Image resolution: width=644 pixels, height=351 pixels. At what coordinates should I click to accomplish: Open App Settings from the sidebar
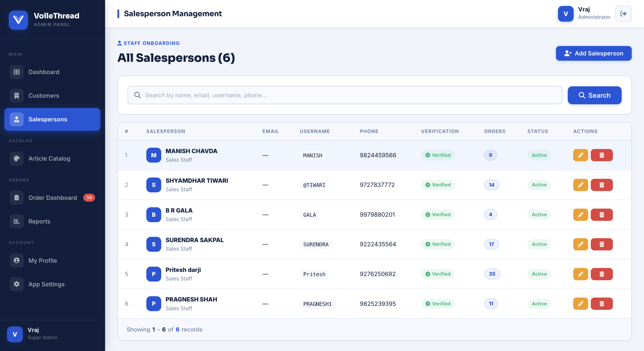(46, 284)
